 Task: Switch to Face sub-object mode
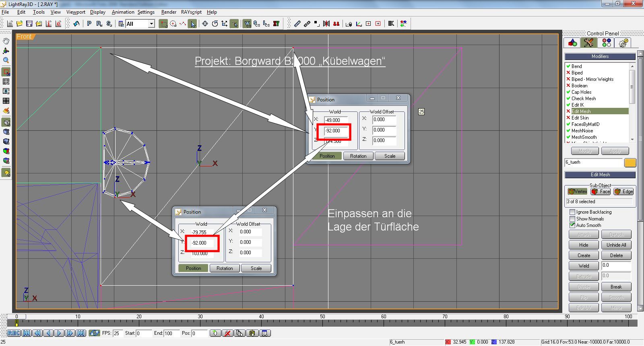pos(601,192)
